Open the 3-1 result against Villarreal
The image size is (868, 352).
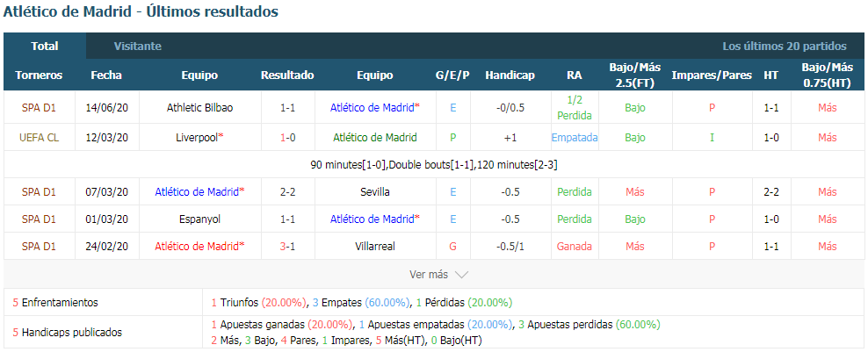tap(288, 247)
